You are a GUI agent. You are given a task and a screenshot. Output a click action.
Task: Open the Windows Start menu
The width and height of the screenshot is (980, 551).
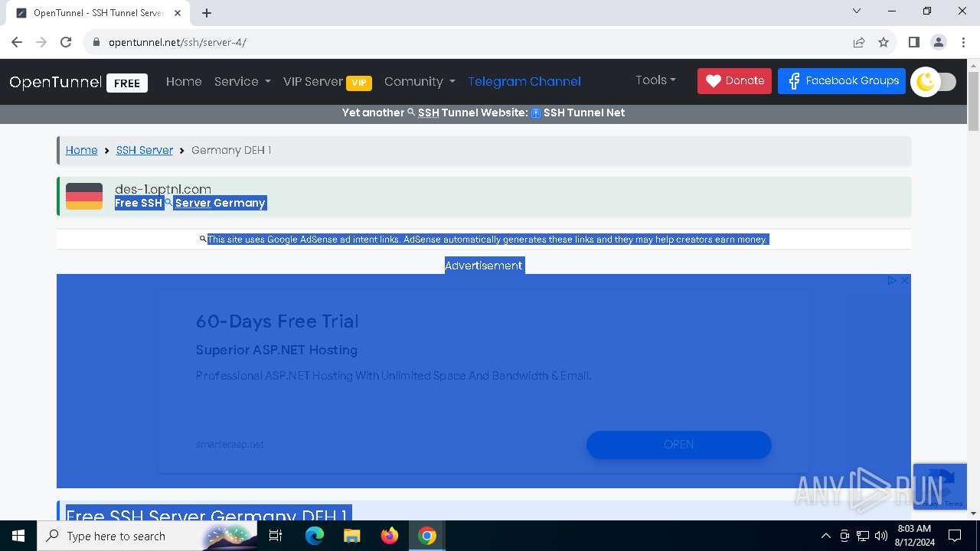pos(18,536)
